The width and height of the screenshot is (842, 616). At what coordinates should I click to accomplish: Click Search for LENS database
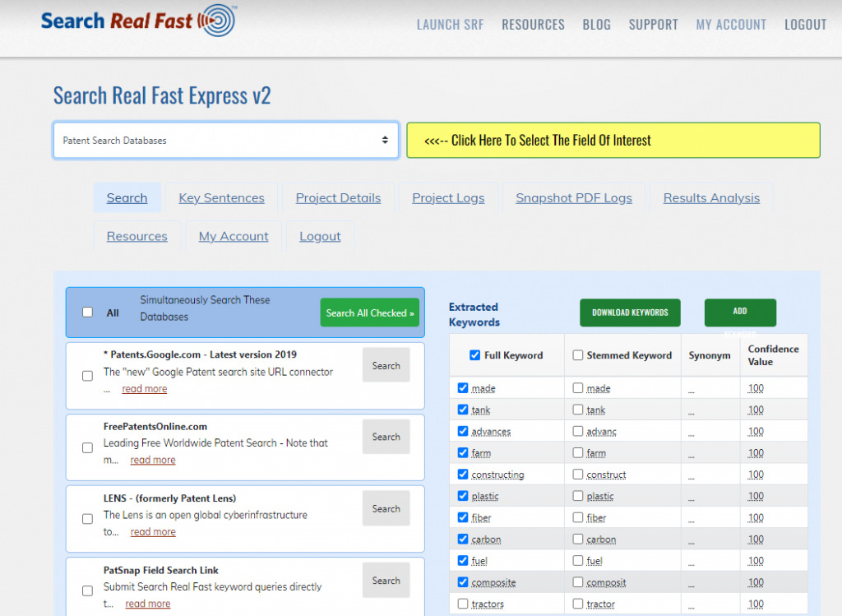tap(386, 508)
